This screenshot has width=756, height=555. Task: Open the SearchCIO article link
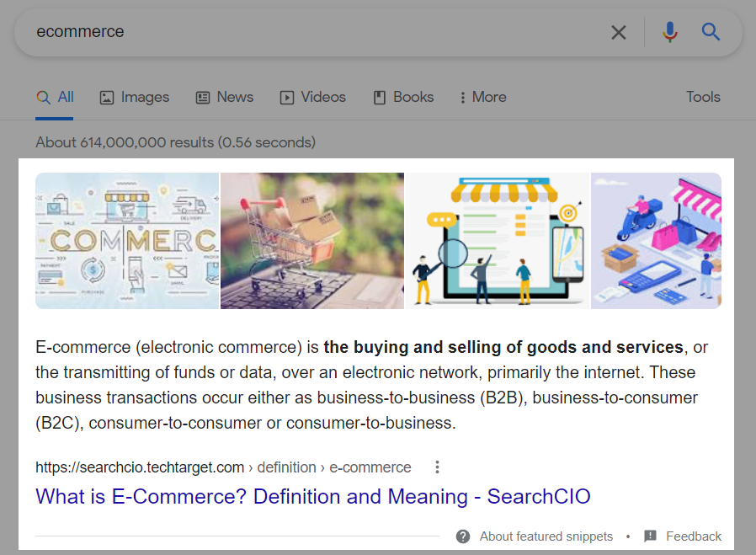(312, 497)
